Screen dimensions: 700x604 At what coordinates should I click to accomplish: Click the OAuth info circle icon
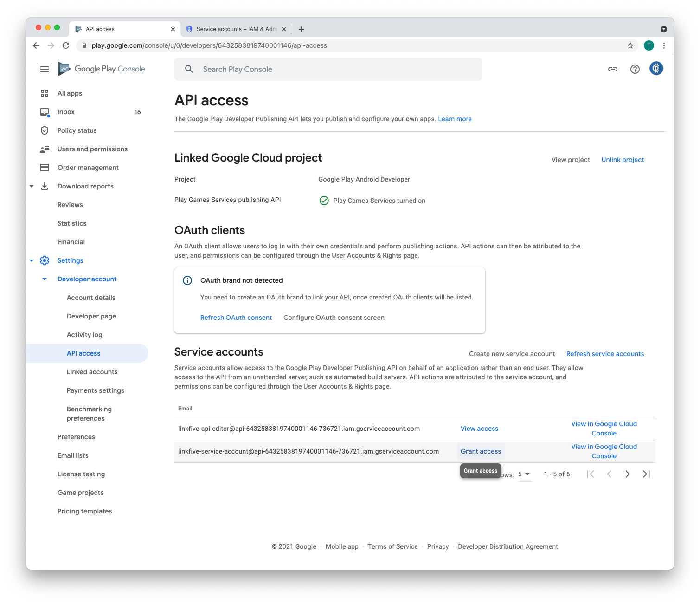point(187,280)
